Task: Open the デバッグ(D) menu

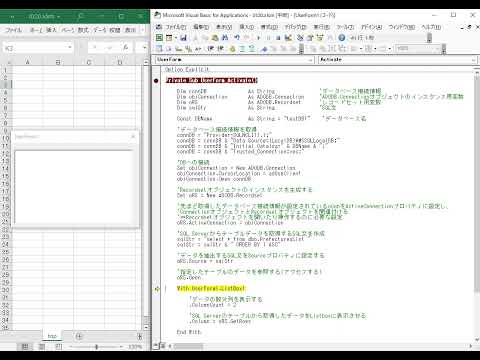Action: (x=295, y=27)
